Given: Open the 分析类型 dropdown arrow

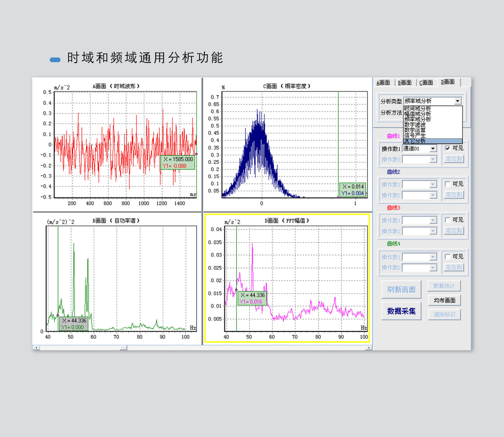Looking at the screenshot, I should pyautogui.click(x=458, y=101).
